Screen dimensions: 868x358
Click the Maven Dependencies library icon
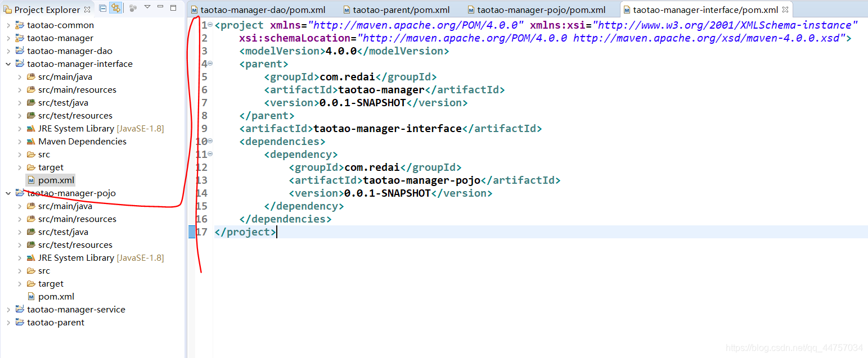click(x=31, y=142)
